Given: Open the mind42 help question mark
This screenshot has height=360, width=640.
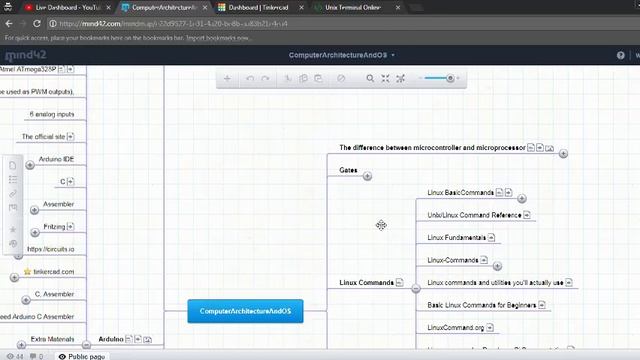Looking at the screenshot, I should point(620,55).
